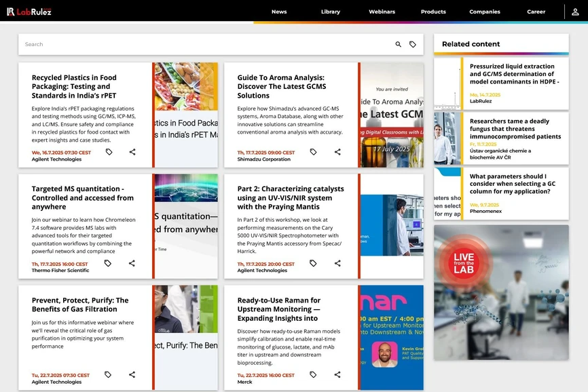The image size is (588, 392).
Task: Click Ústav organické chemie source label
Action: point(500,154)
